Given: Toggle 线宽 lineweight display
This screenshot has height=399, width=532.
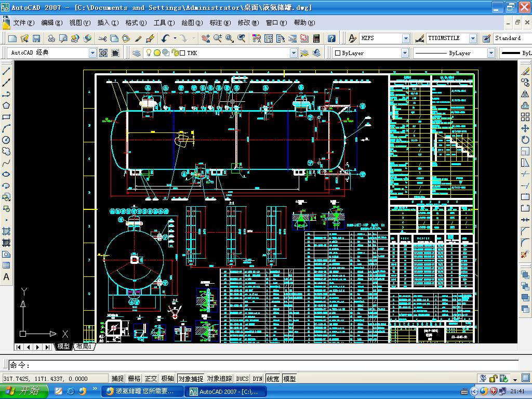Looking at the screenshot, I should click(x=273, y=379).
